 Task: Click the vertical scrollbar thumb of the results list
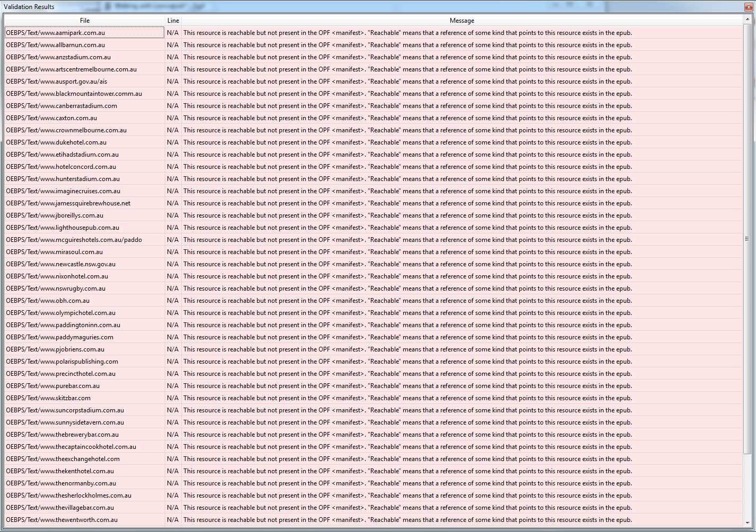coord(748,239)
